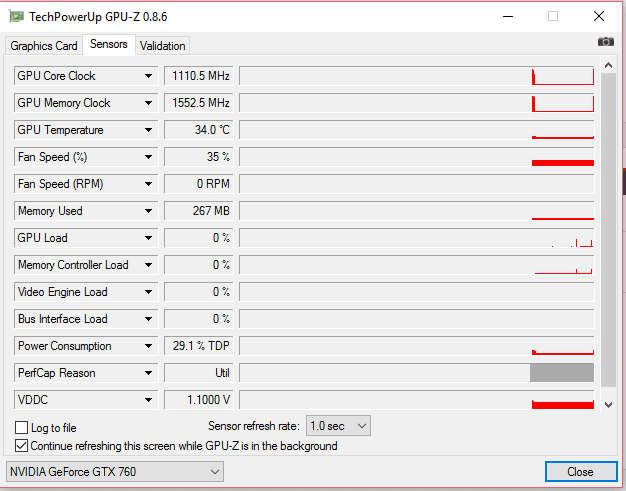Click the GPU Core Clock history graph

click(416, 76)
